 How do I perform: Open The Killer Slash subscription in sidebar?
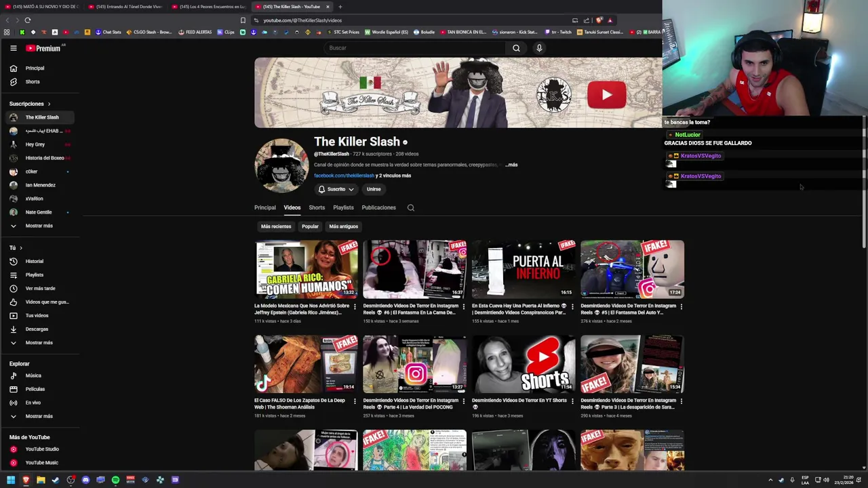[x=41, y=117]
